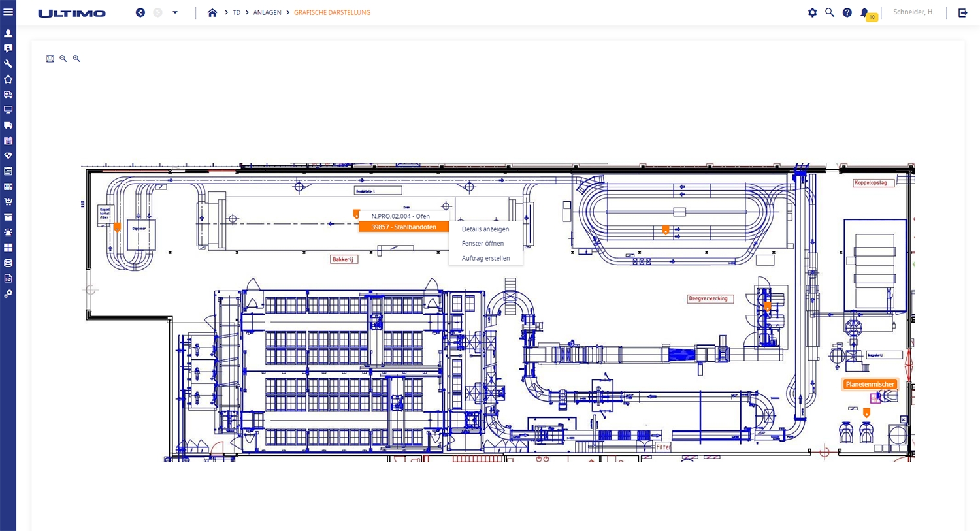Select '39857 - Stahlbandofen' in the popup list
Image resolution: width=980 pixels, height=531 pixels.
point(404,227)
